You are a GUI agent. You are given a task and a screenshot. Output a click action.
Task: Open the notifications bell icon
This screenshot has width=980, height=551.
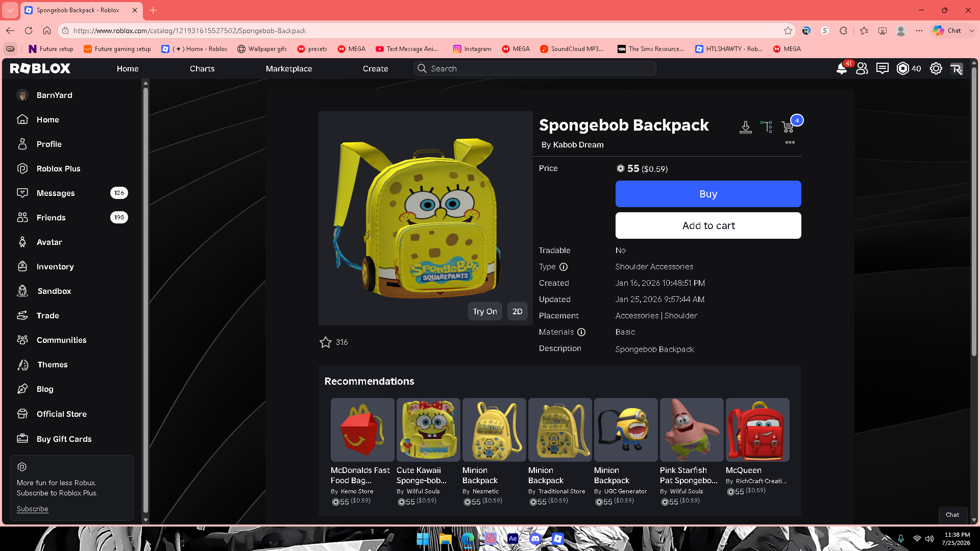[842, 68]
